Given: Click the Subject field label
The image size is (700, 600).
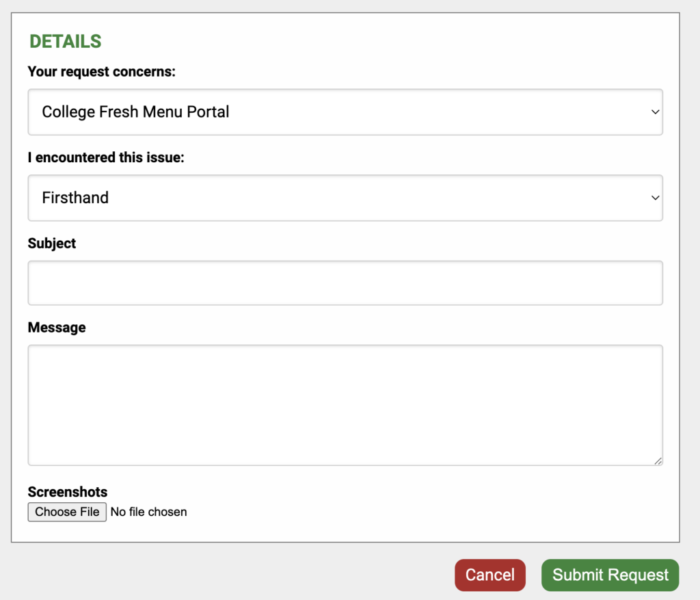Looking at the screenshot, I should (52, 244).
